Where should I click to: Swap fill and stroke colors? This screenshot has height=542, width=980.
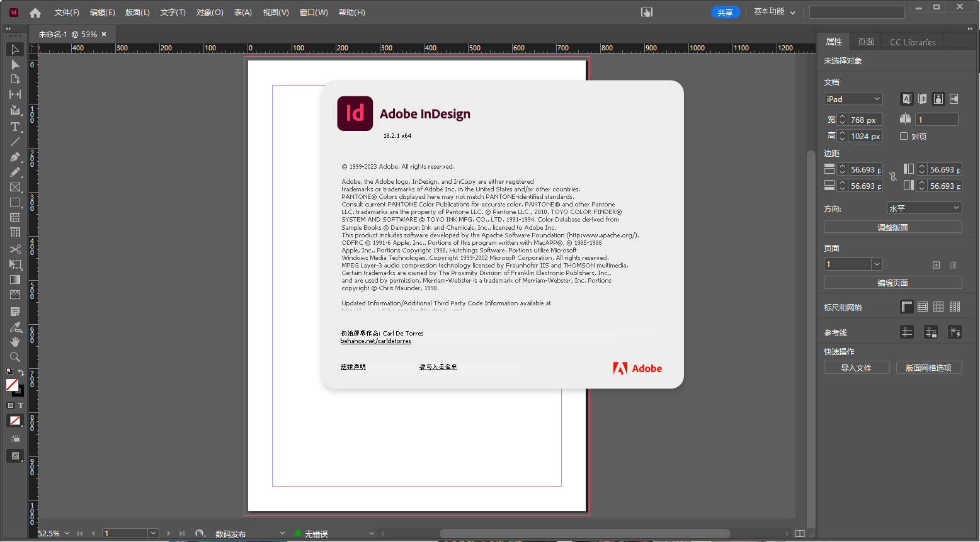click(x=21, y=372)
